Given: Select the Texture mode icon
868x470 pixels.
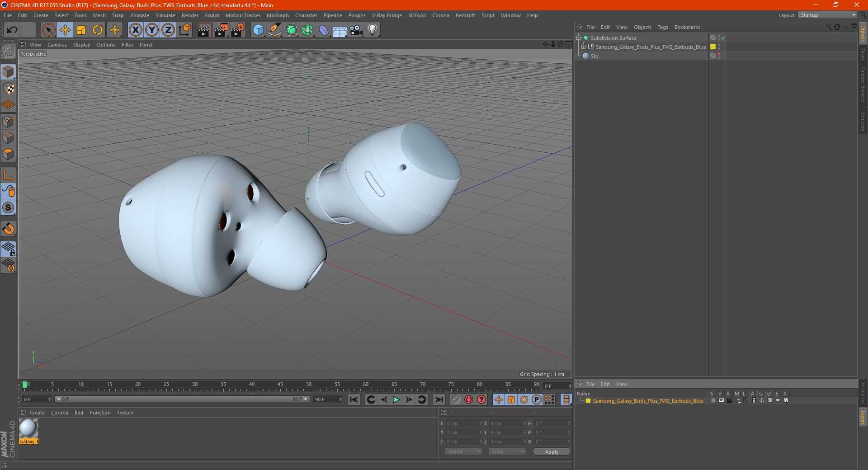Looking at the screenshot, I should 8,89.
